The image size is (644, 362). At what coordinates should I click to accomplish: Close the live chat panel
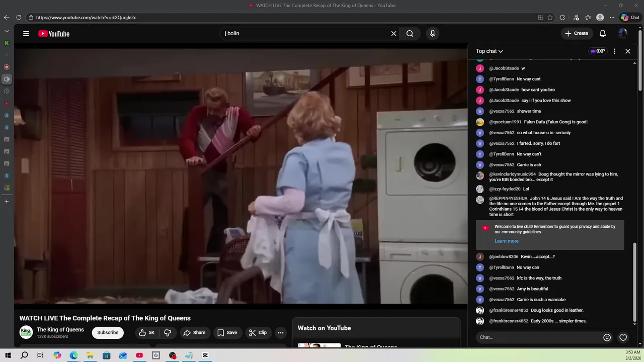tap(628, 51)
